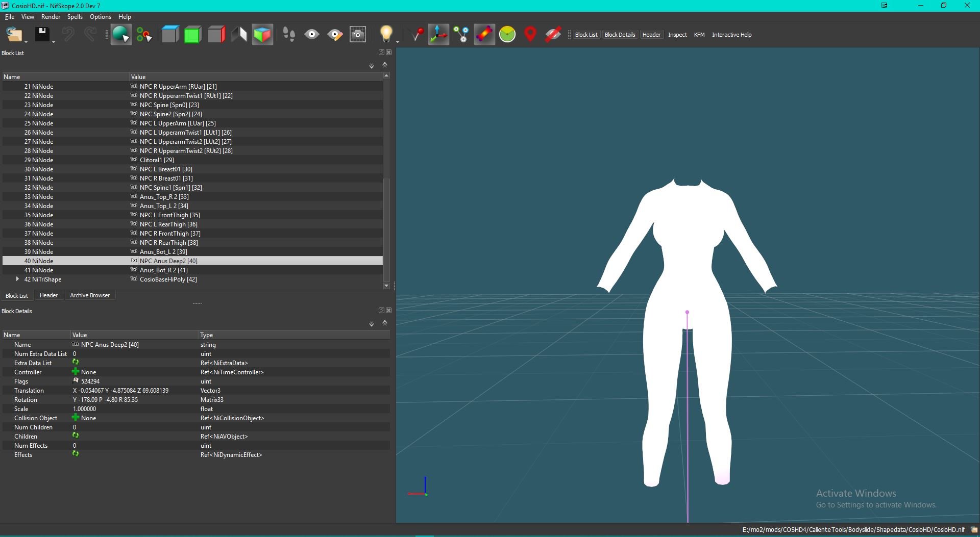Click the Translation vector value

pyautogui.click(x=120, y=390)
